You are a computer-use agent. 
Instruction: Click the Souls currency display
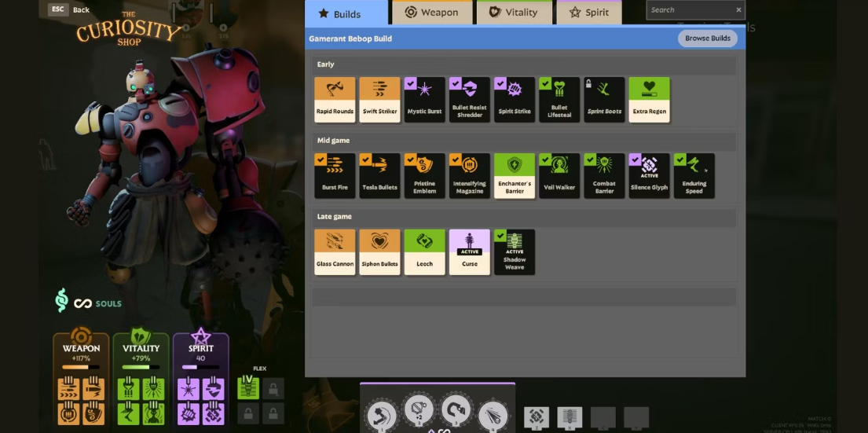(89, 301)
